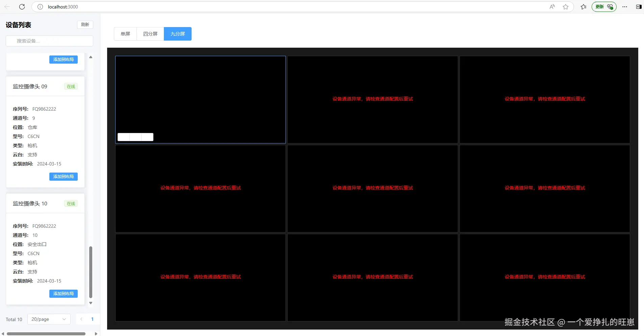This screenshot has width=644, height=336.
Task: Click the 在线 tag of 监控摄像头 10
Action: pyautogui.click(x=71, y=204)
